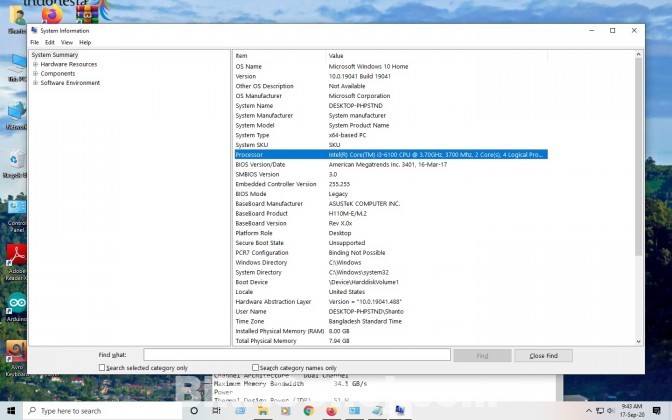Open Firefox from the taskbar
Screen dimensions: 672x420
pos(331,411)
